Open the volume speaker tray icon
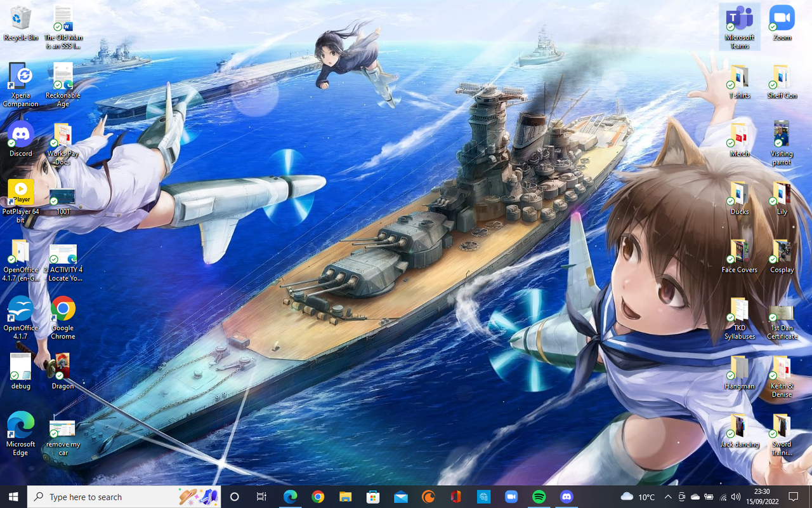Screen dimensions: 812x508 coord(736,497)
